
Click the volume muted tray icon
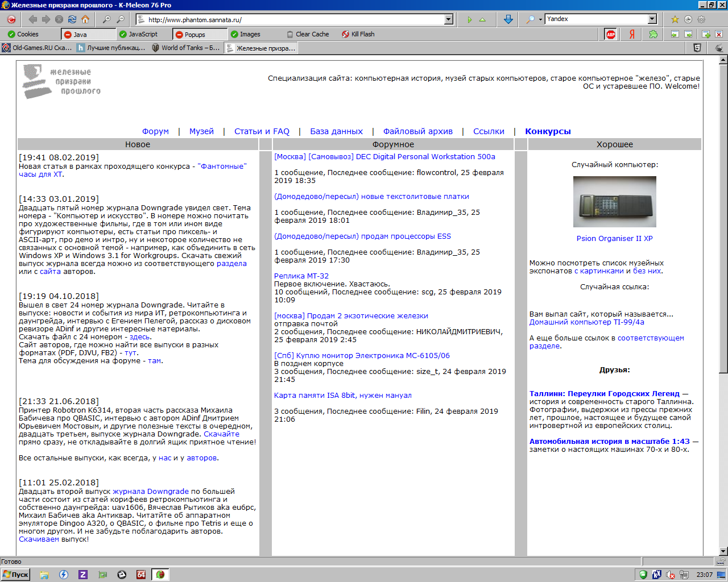[671, 575]
